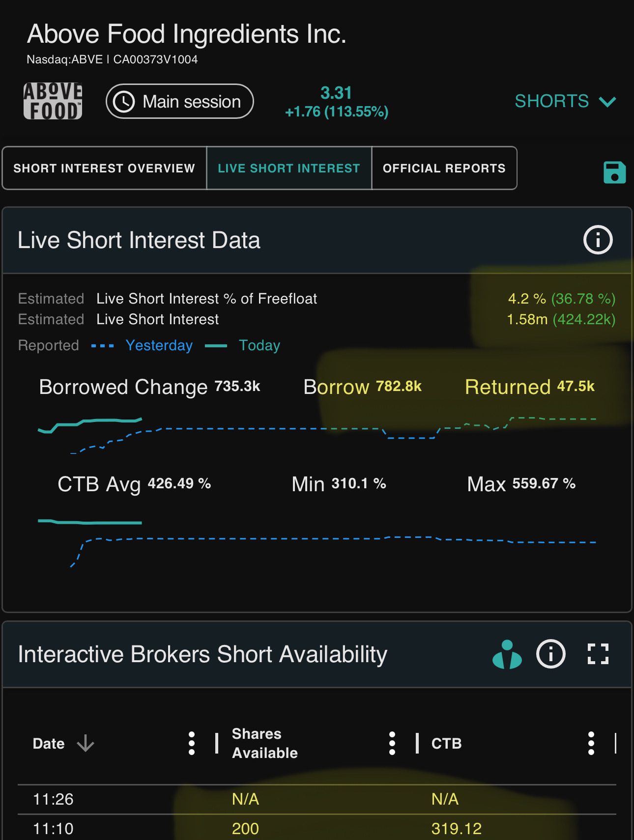Toggle the Today solid line legend
This screenshot has height=840, width=634.
[242, 345]
